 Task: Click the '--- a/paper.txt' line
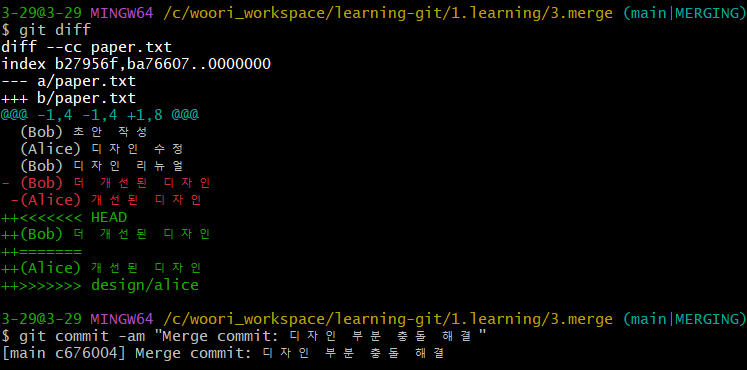pyautogui.click(x=69, y=81)
